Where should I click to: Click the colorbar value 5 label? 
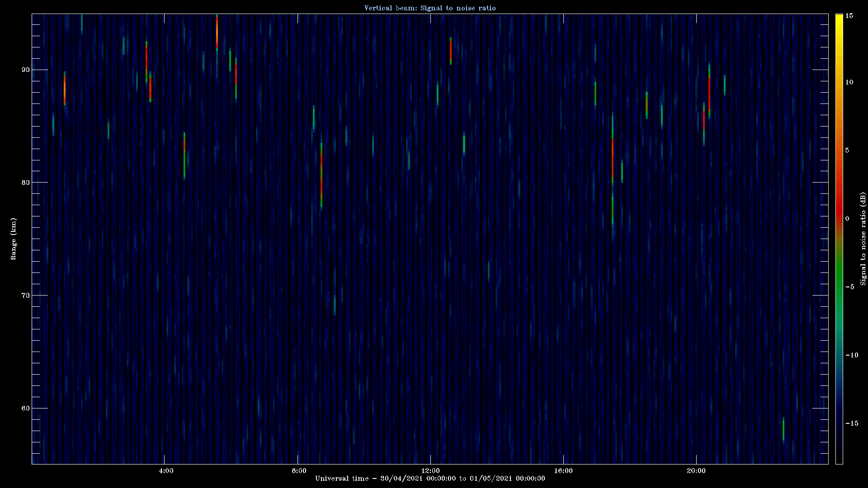click(x=847, y=150)
